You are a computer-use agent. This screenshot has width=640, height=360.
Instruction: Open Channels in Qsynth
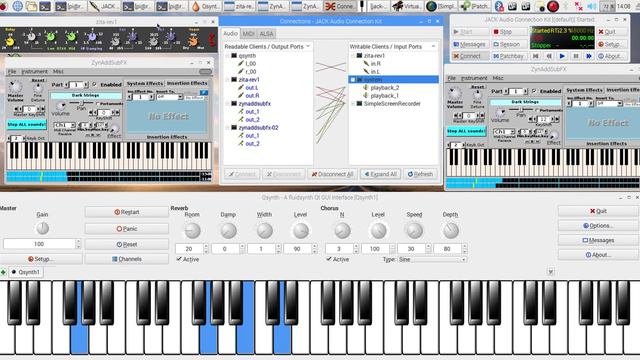127,259
